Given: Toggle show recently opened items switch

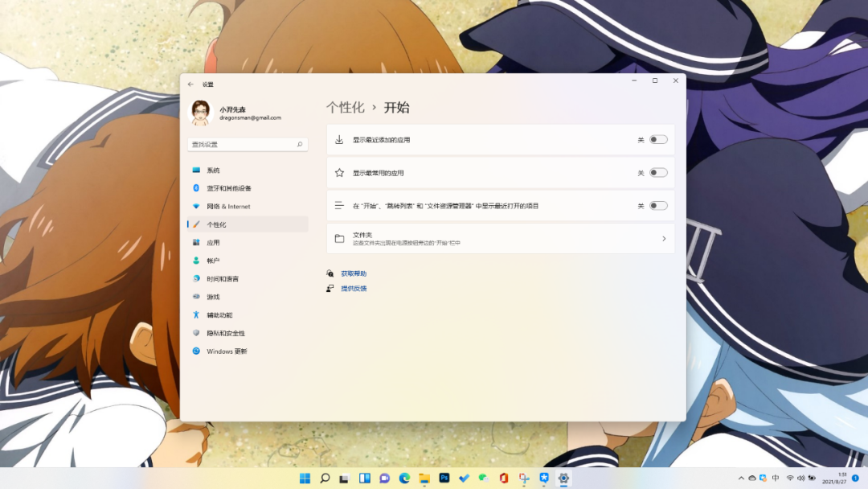Looking at the screenshot, I should pyautogui.click(x=658, y=205).
